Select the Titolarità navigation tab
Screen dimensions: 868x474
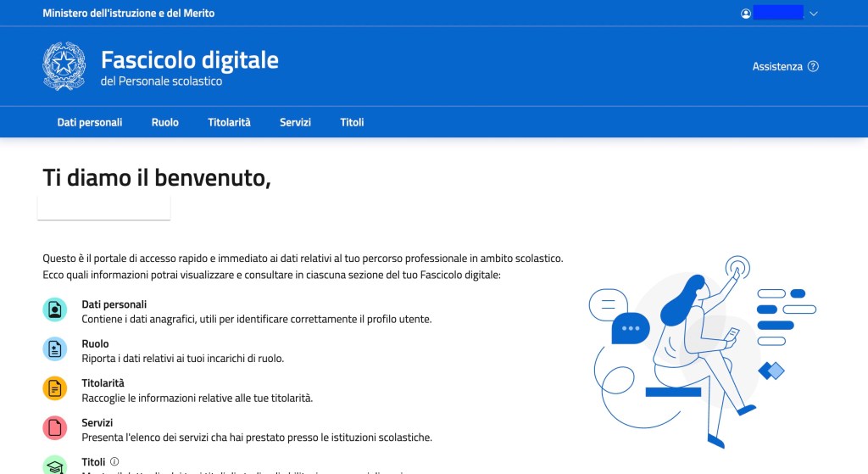pos(229,122)
